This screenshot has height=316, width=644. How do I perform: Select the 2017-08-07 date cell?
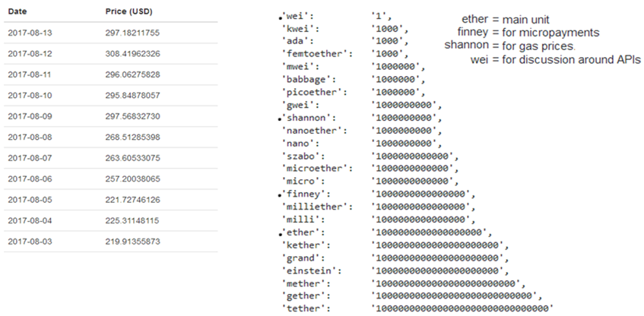30,157
